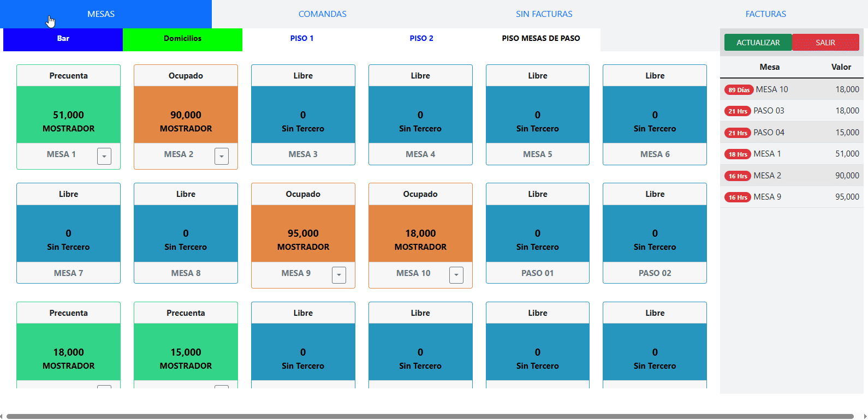This screenshot has width=868, height=420.
Task: Click the ACTUALIZAR button
Action: (758, 43)
